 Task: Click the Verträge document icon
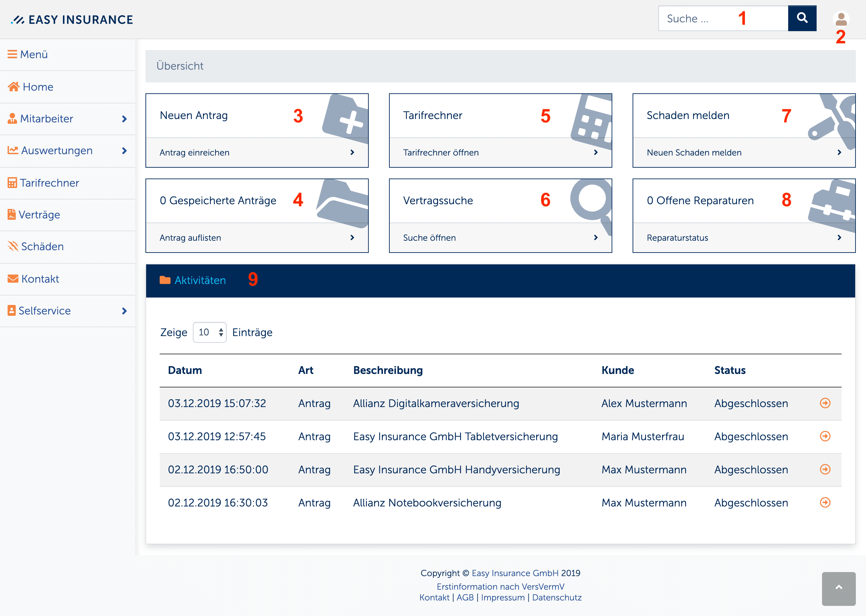pos(12,214)
